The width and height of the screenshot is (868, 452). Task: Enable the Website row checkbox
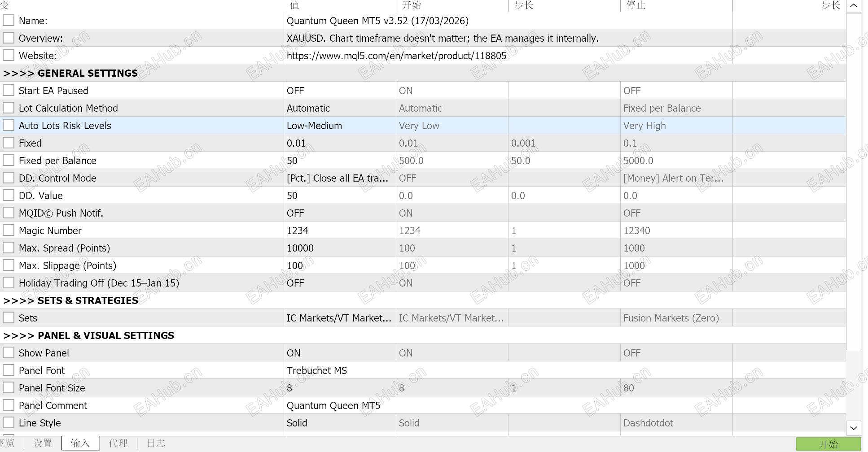(9, 56)
